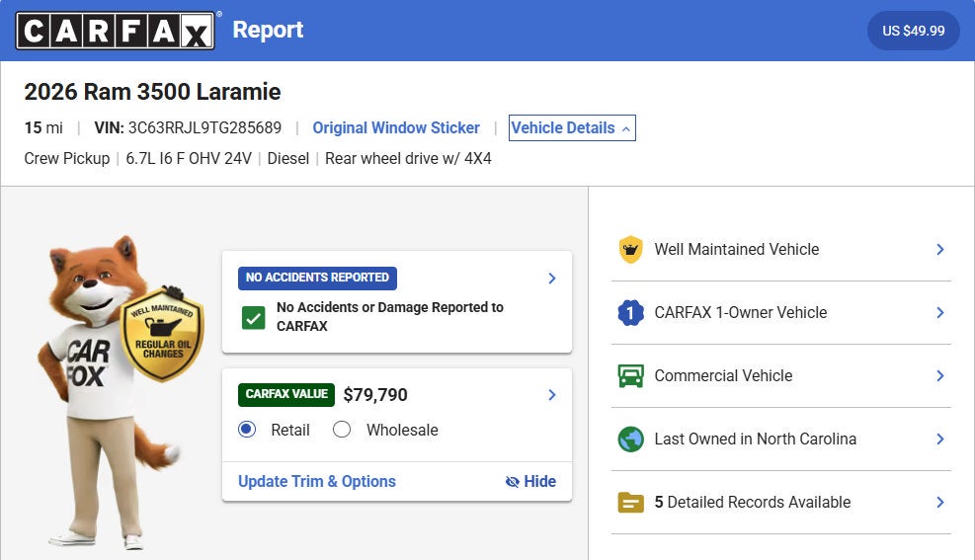Screen dimensions: 975x560
Task: Click the CARFAX logo
Action: tap(116, 31)
